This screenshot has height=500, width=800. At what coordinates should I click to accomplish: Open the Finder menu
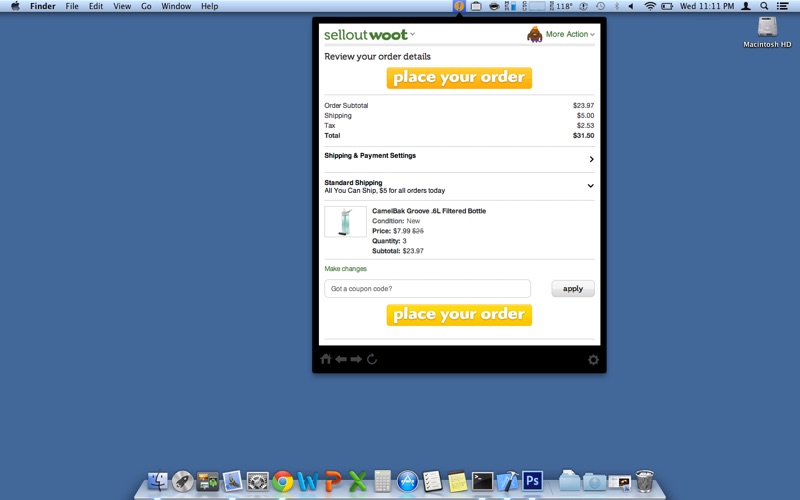pyautogui.click(x=42, y=6)
